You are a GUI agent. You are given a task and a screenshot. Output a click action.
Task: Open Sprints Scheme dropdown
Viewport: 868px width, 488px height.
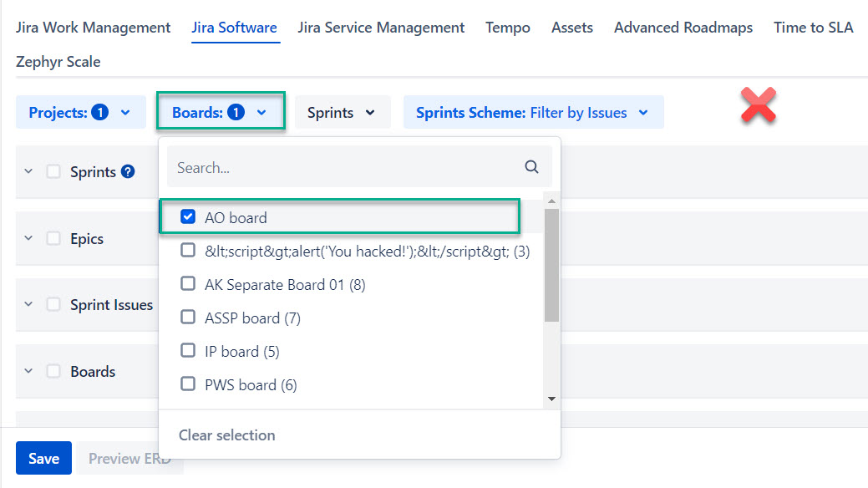532,113
